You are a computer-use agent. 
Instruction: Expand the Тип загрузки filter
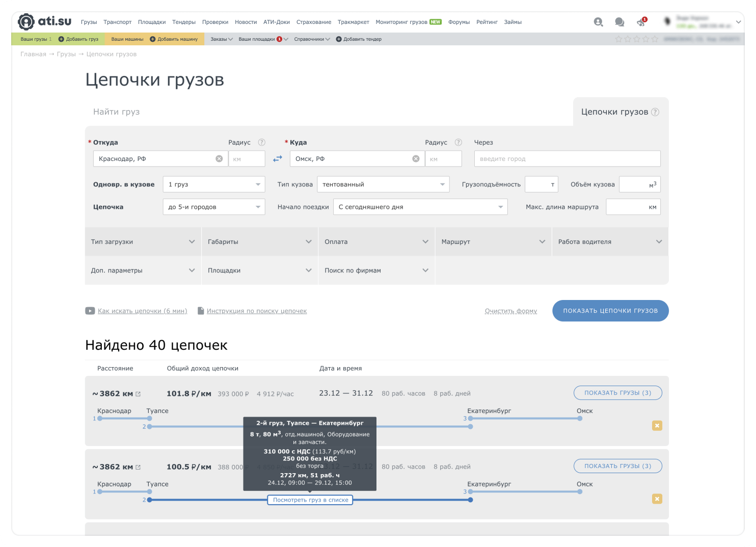[143, 242]
